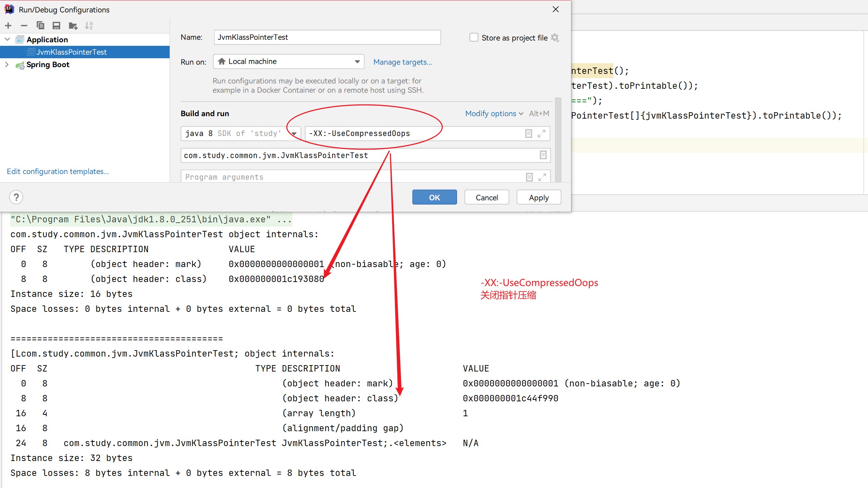Expand the Spring Boot tree node
The width and height of the screenshot is (868, 488).
point(7,65)
